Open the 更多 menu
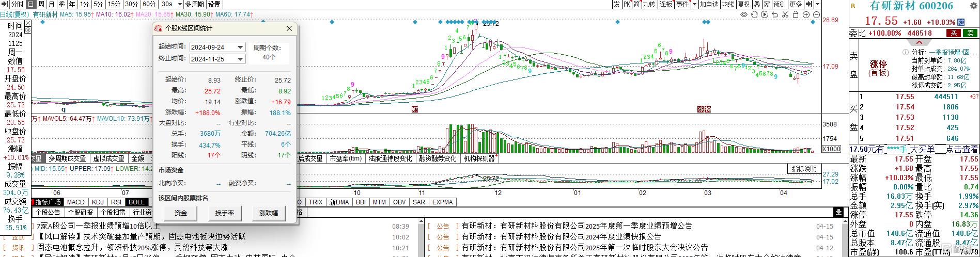The width and height of the screenshot is (980, 257). (796, 4)
